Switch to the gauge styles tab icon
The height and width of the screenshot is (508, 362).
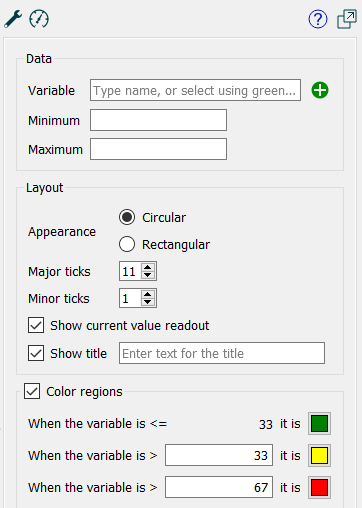39,19
